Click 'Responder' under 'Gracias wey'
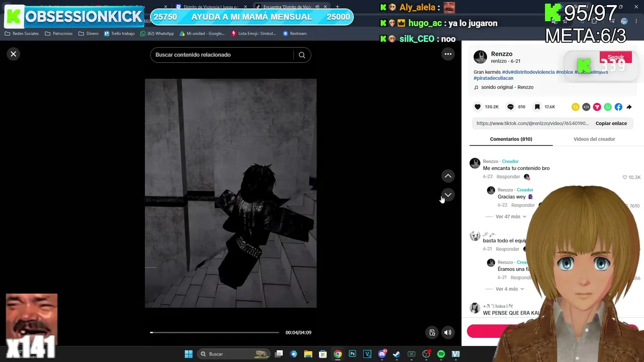 pyautogui.click(x=523, y=205)
